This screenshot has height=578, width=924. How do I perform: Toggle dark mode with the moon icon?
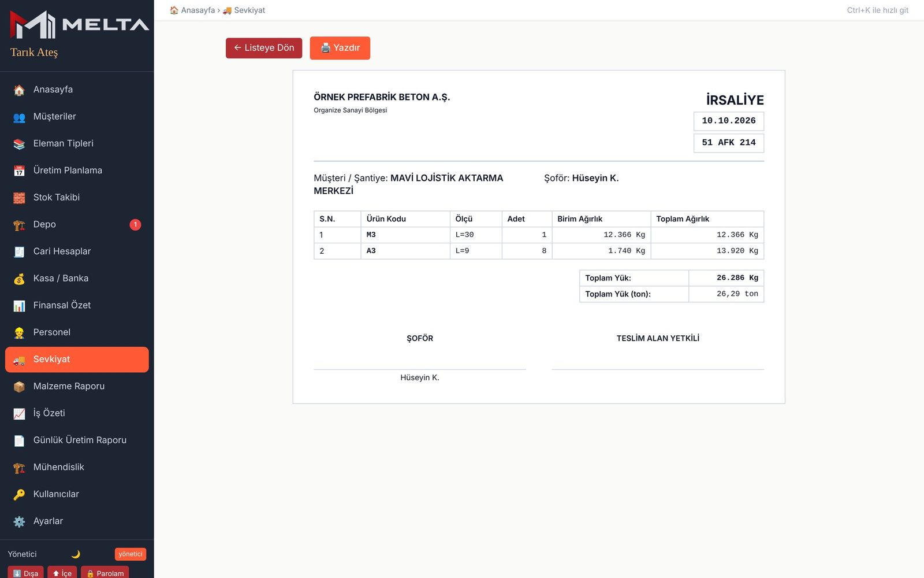76,554
